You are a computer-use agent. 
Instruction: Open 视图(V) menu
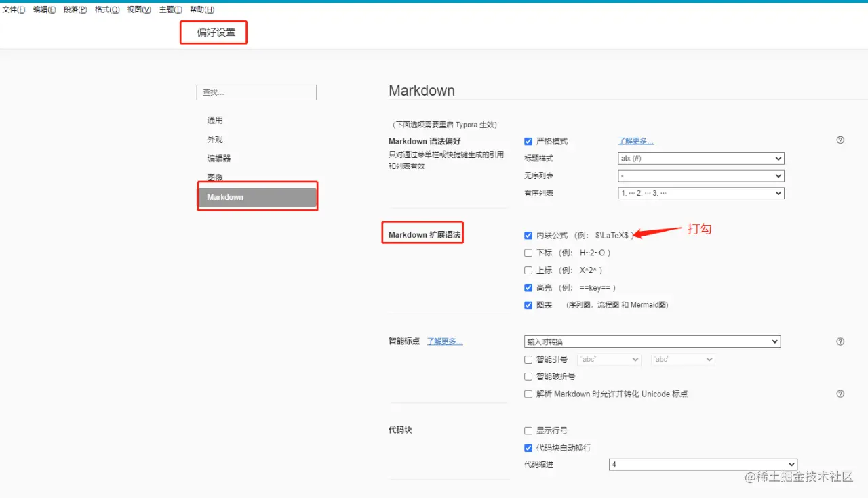(x=139, y=9)
